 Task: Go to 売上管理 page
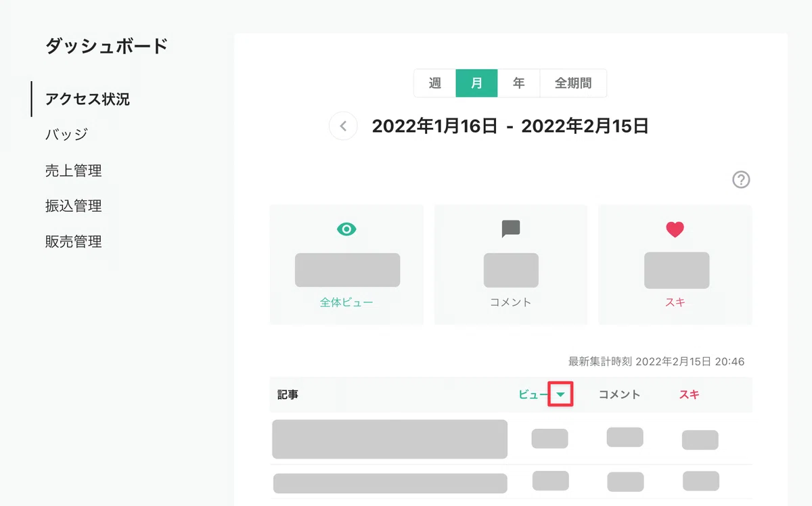tap(74, 170)
